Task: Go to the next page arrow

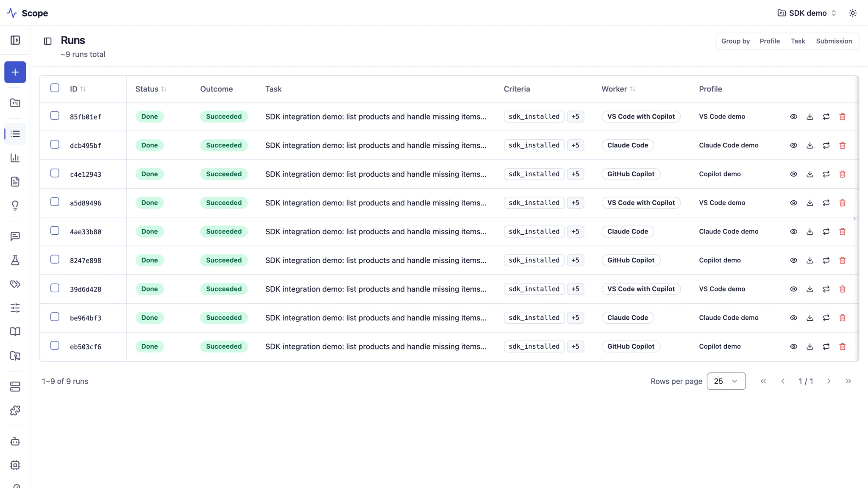Action: pos(829,381)
